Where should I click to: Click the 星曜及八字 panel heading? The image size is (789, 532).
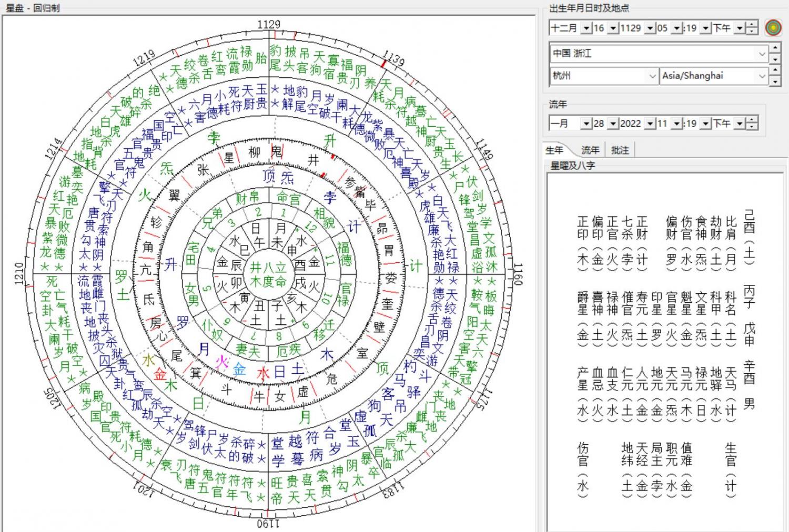tap(572, 166)
